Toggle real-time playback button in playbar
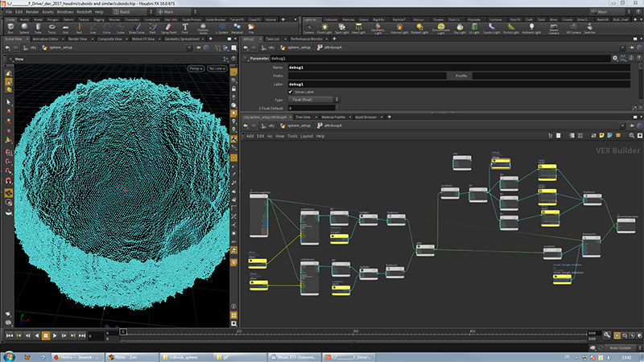Viewport: 644px width, 362px height. pos(617,335)
